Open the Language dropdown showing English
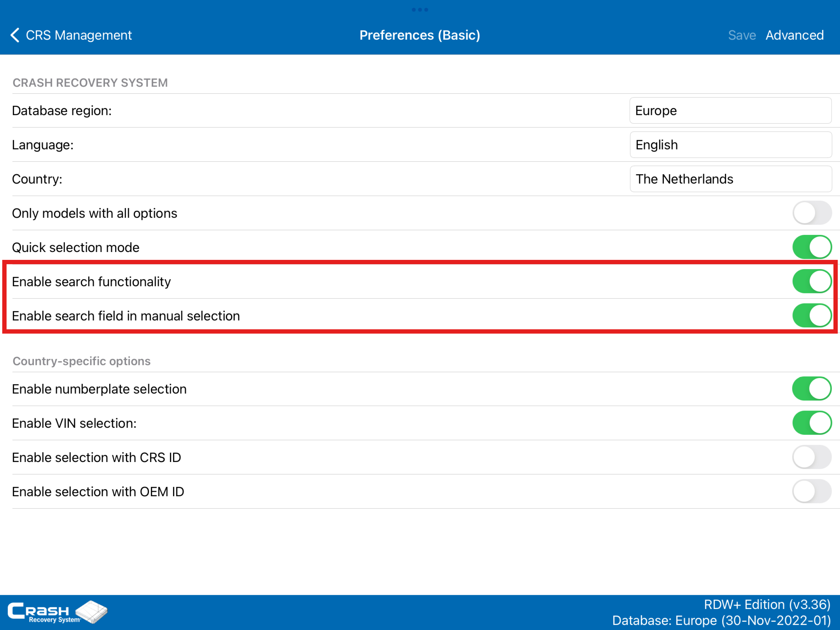Image resolution: width=840 pixels, height=630 pixels. [730, 145]
